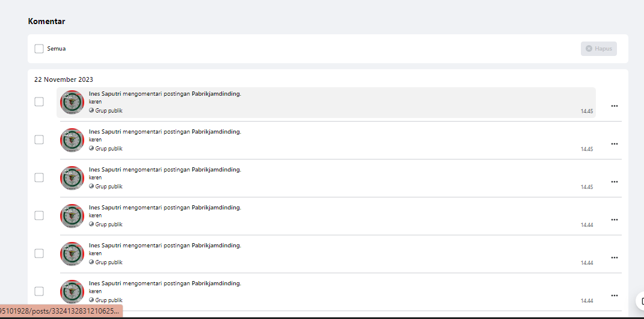Select the highlighted first comment entry
This screenshot has width=644, height=319.
pyautogui.click(x=326, y=102)
